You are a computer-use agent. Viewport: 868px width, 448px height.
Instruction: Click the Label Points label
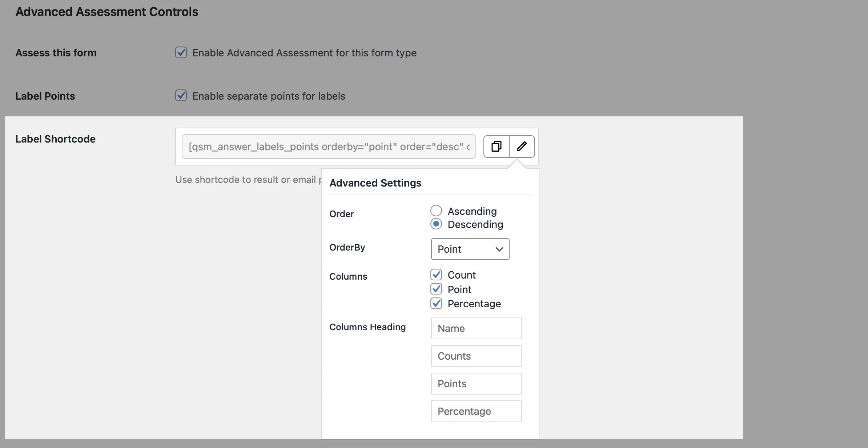pos(45,96)
